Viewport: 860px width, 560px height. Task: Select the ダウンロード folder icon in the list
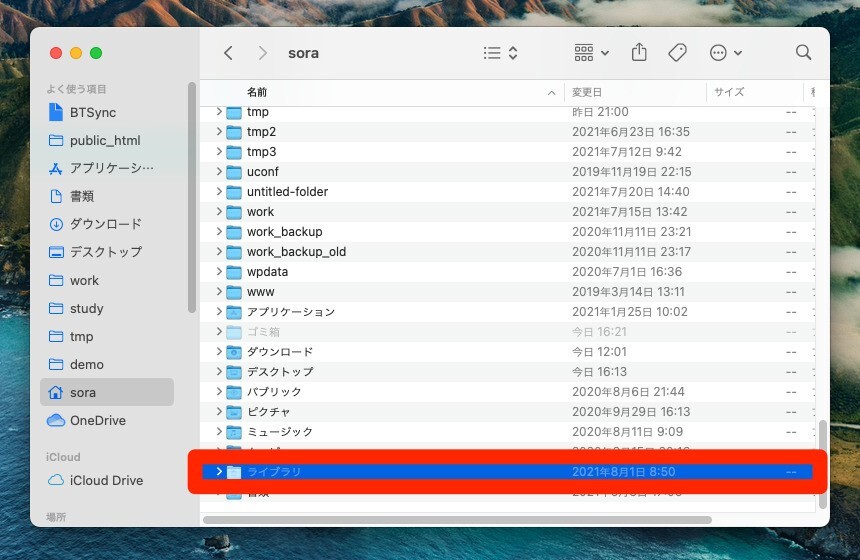(234, 352)
